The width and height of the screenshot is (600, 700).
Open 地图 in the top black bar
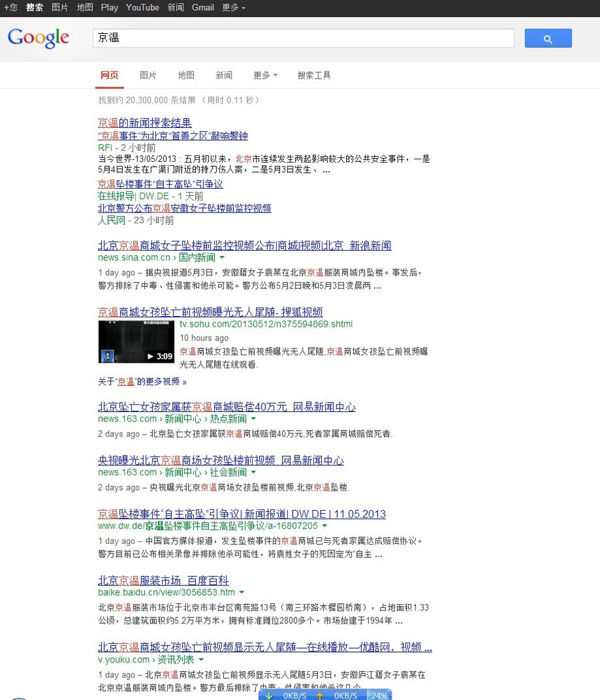click(x=85, y=7)
